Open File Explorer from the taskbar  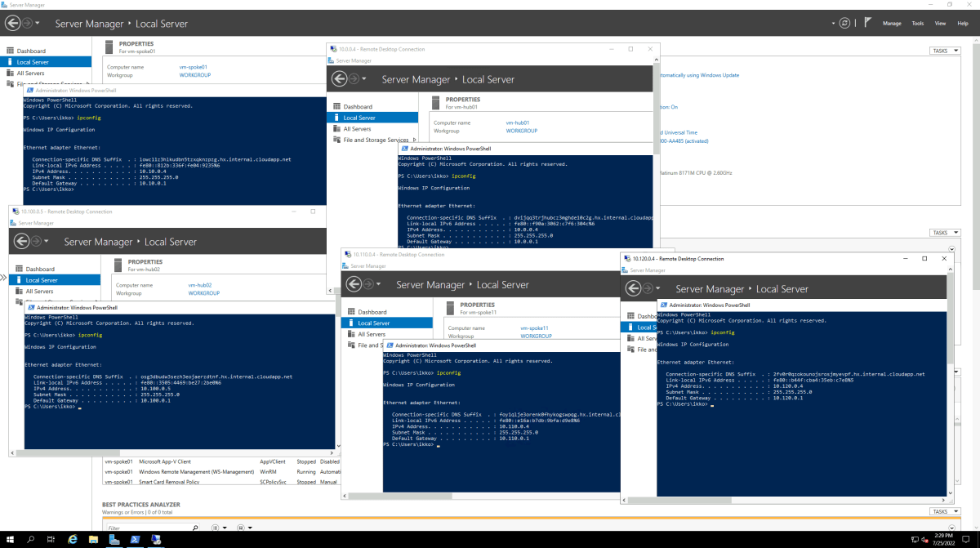(91, 539)
